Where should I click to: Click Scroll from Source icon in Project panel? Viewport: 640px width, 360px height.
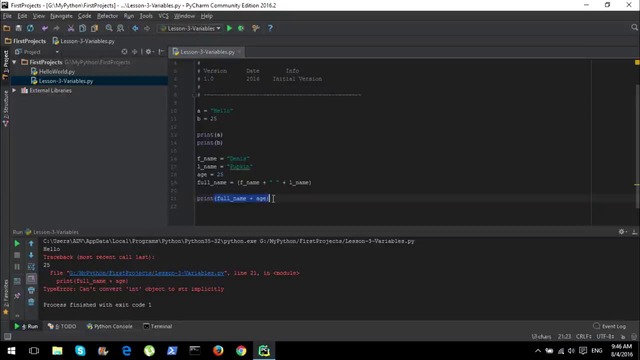pyautogui.click(x=124, y=52)
